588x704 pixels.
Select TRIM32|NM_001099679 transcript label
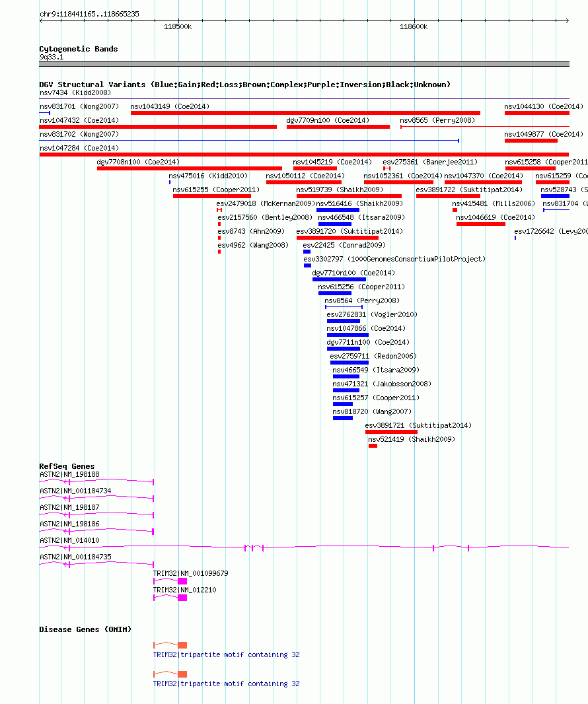(x=190, y=575)
